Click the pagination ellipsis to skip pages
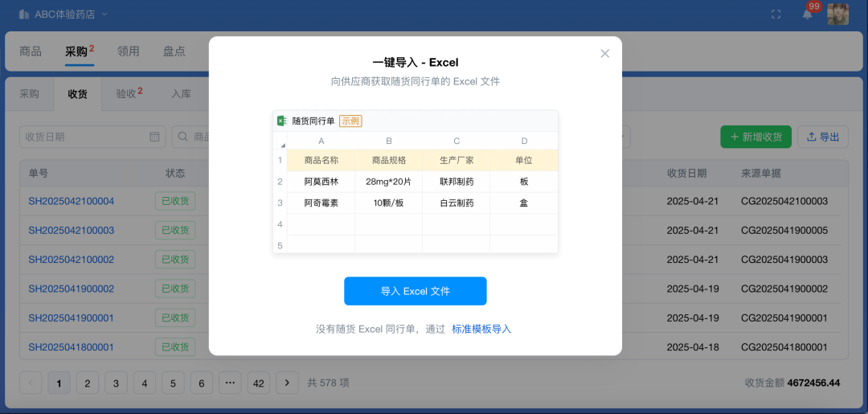Image resolution: width=868 pixels, height=414 pixels. tap(230, 383)
